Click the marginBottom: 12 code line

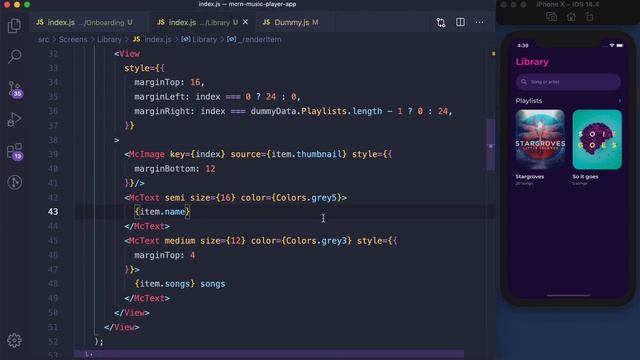(175, 169)
